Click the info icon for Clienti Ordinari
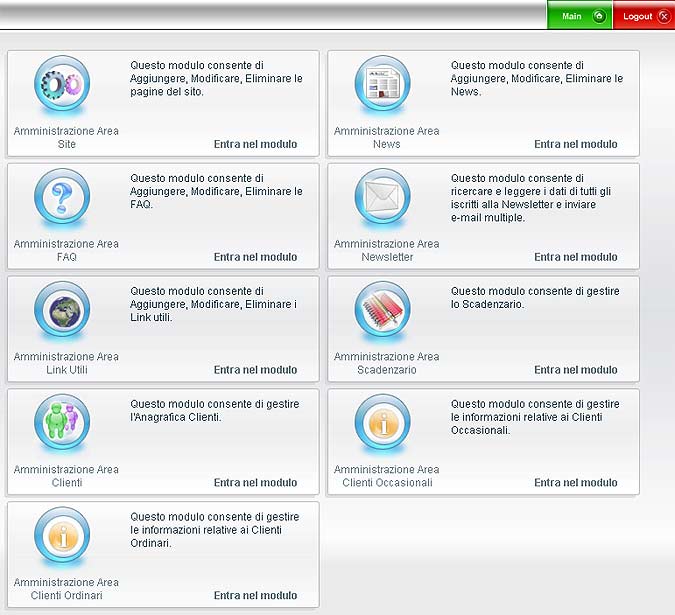This screenshot has height=615, width=675. point(62,535)
